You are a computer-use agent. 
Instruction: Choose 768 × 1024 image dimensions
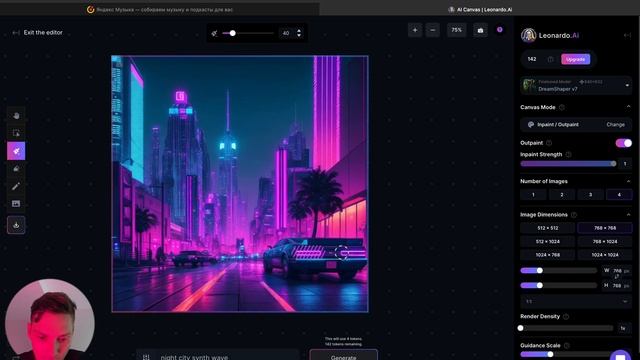[605, 242]
